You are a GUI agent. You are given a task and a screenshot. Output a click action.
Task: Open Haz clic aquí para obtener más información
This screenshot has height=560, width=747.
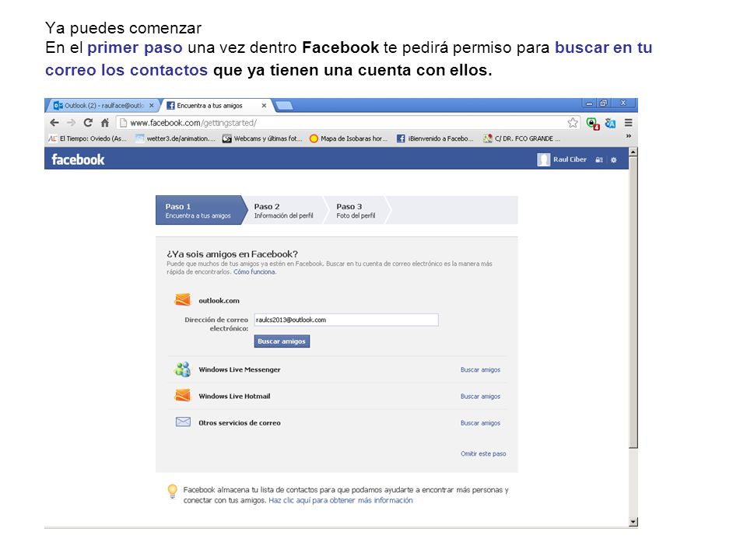pyautogui.click(x=341, y=500)
